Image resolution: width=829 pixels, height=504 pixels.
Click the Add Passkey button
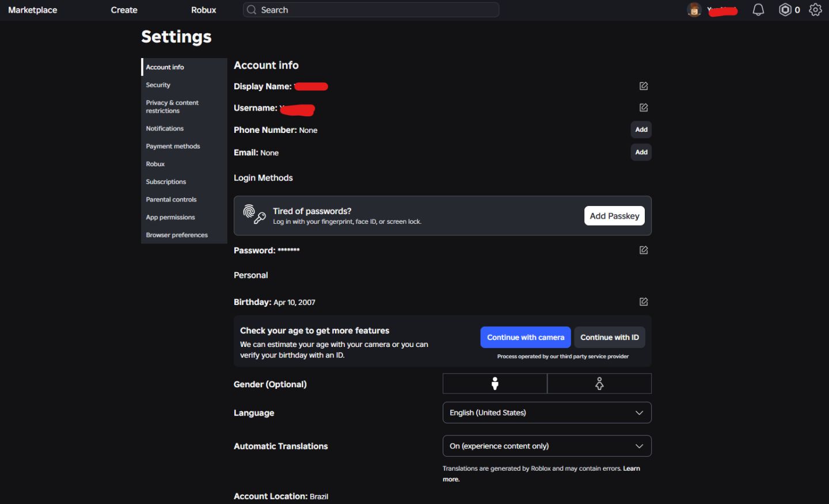pos(614,216)
